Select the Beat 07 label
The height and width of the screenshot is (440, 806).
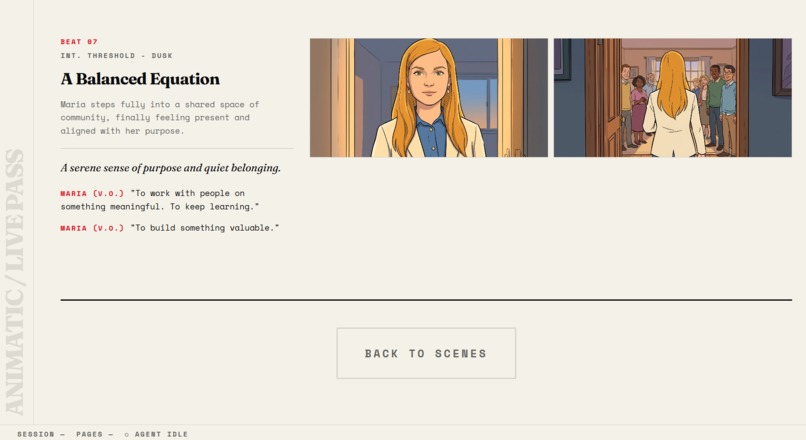pyautogui.click(x=79, y=42)
